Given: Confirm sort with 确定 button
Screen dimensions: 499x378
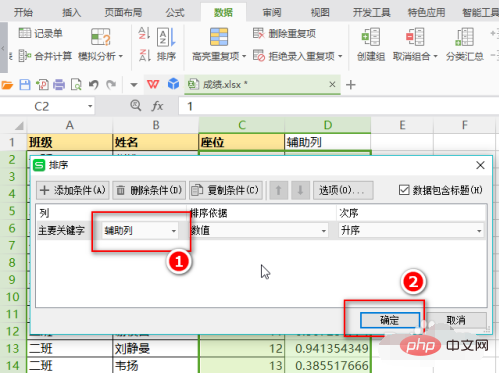Looking at the screenshot, I should tap(390, 320).
